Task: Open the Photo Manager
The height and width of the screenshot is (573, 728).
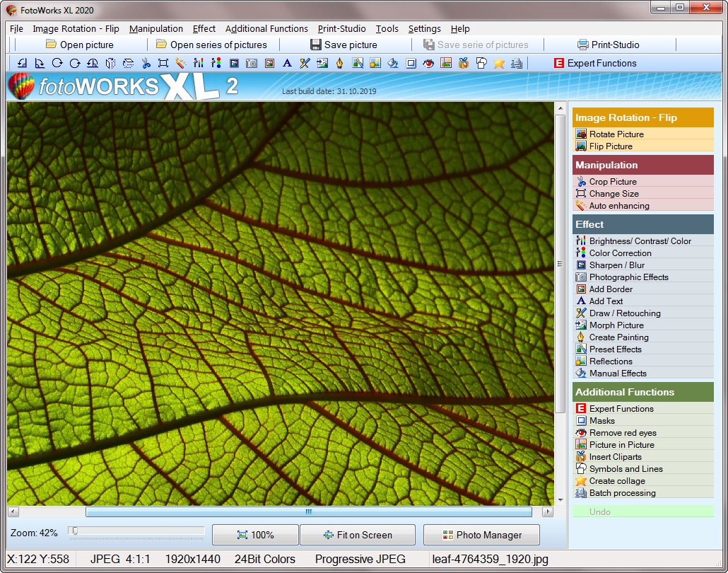Action: 481,535
